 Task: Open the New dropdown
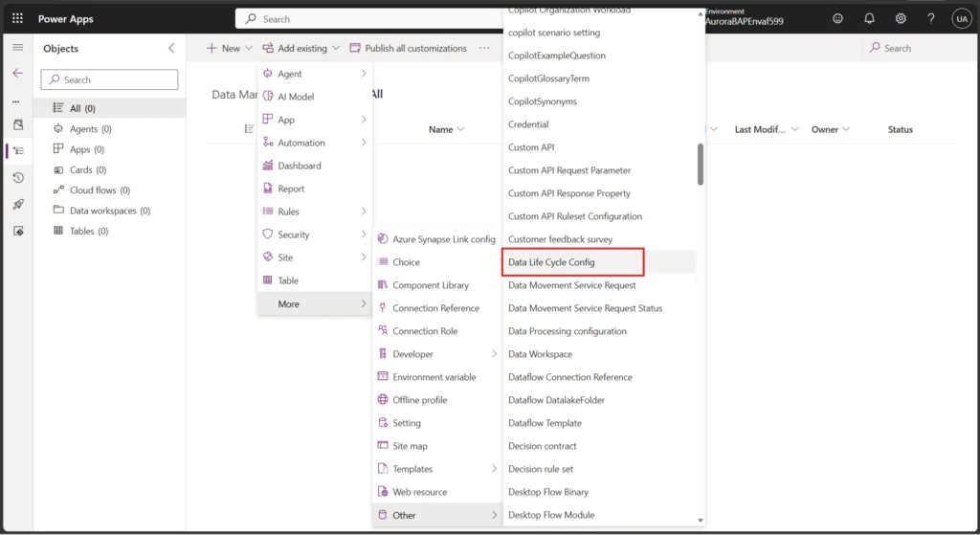click(x=230, y=48)
